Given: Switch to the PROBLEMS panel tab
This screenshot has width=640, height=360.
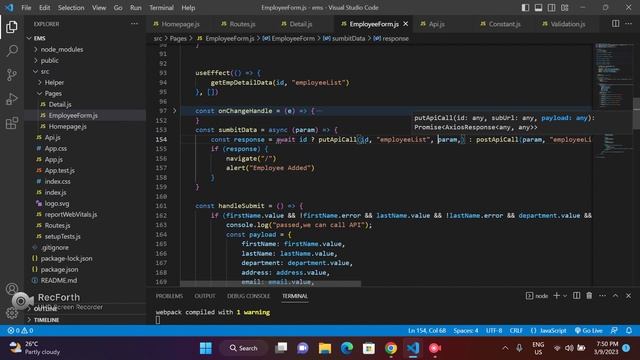Looking at the screenshot, I should point(169,296).
